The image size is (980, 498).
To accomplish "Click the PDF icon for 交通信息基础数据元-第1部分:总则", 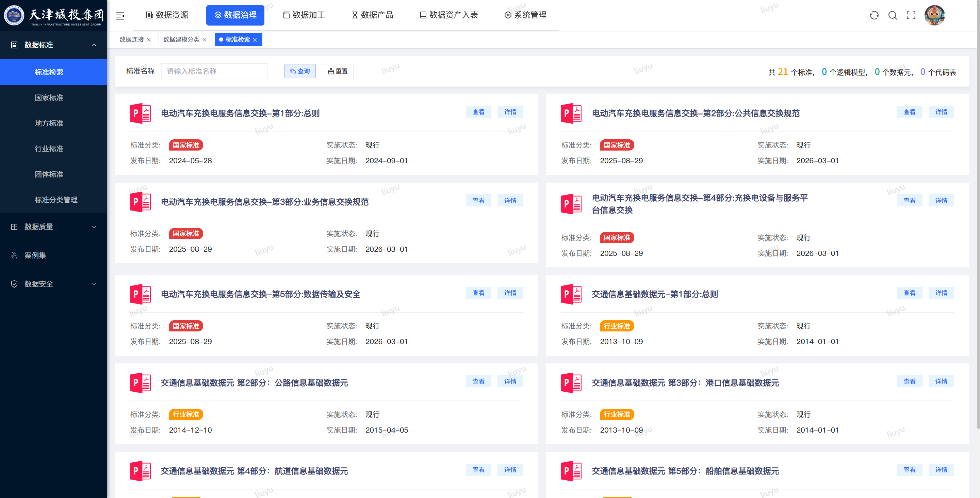I will (571, 294).
